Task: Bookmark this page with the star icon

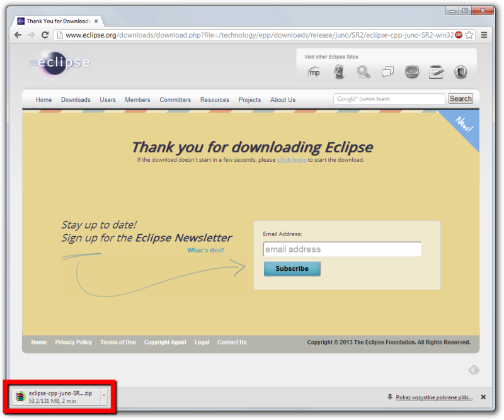Action: tap(469, 35)
